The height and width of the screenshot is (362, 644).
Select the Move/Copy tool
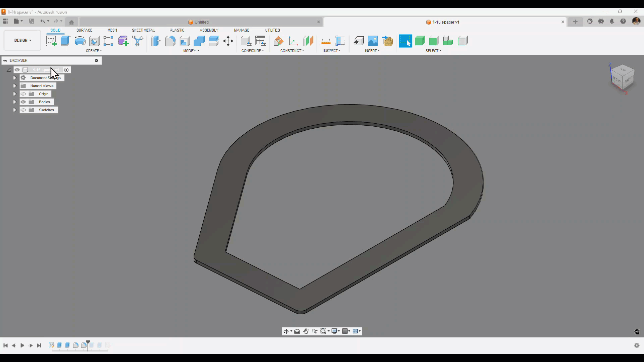[228, 41]
